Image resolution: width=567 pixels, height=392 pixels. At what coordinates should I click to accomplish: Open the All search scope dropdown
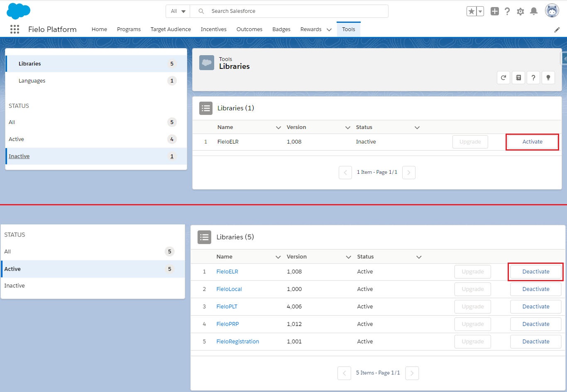point(178,11)
